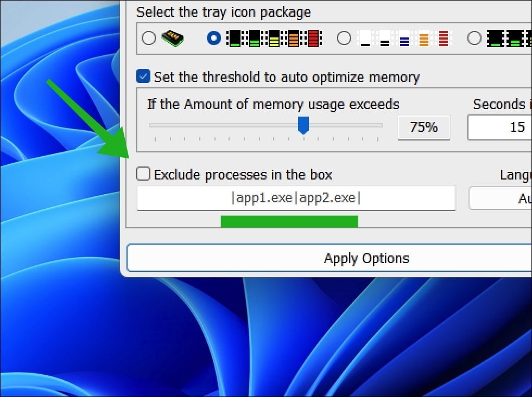Click 'If the Amount of memory usage exceeds' text

point(273,105)
